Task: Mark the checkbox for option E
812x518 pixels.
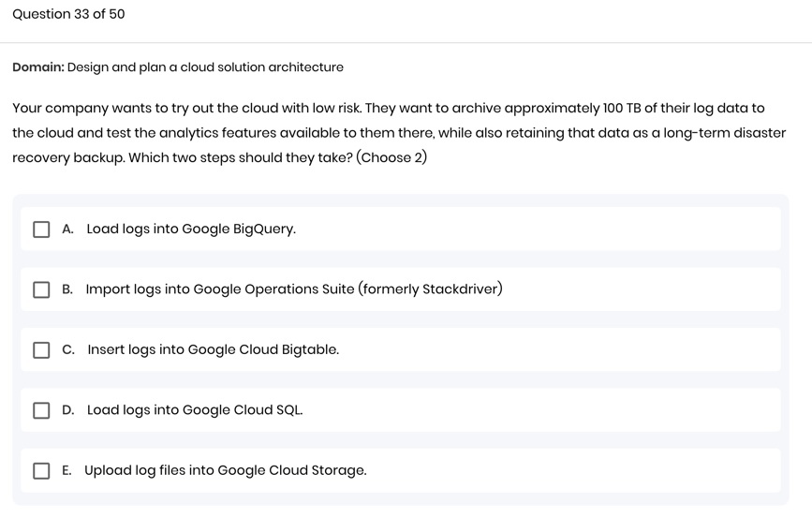Action: point(41,471)
